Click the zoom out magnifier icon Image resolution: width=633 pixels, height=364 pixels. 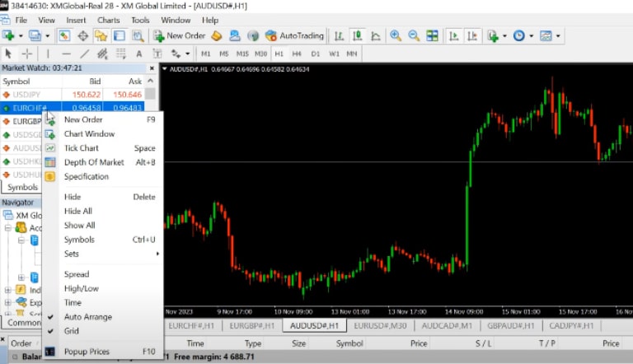(413, 36)
